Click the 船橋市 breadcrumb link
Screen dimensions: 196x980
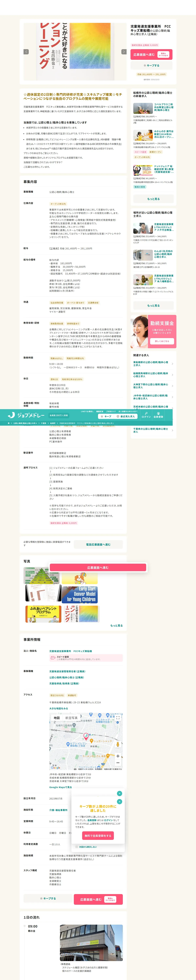[x=53, y=423]
